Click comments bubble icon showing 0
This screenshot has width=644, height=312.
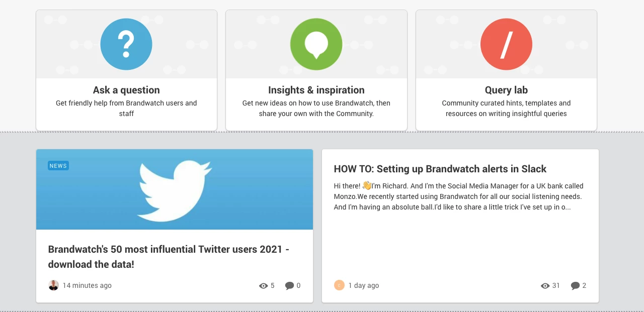(289, 286)
